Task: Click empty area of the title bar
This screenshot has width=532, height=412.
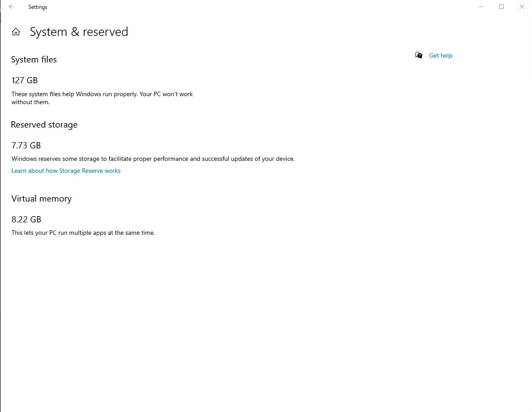Action: coord(257,7)
